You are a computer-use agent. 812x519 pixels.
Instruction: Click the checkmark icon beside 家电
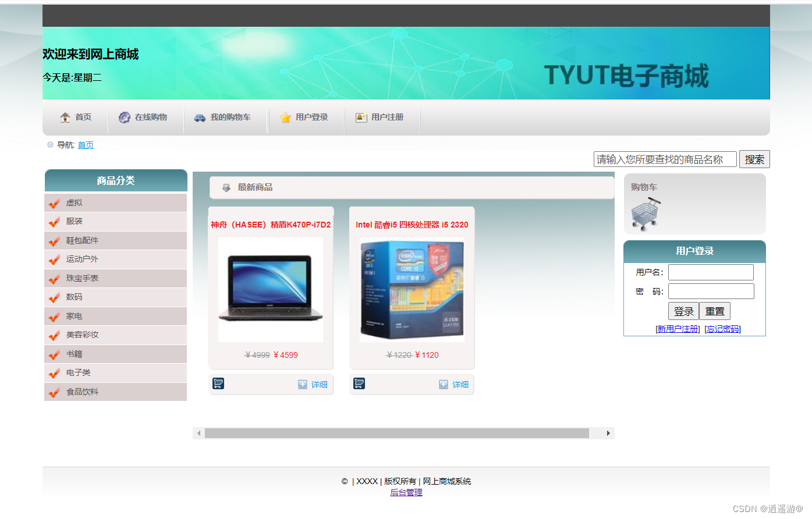point(54,317)
